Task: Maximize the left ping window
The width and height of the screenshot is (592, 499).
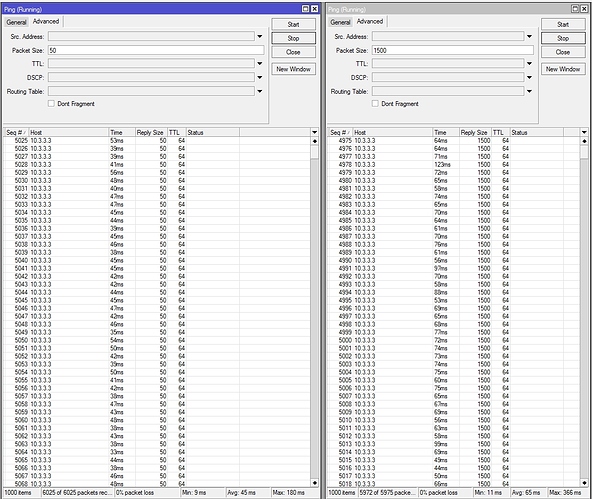Action: click(306, 9)
